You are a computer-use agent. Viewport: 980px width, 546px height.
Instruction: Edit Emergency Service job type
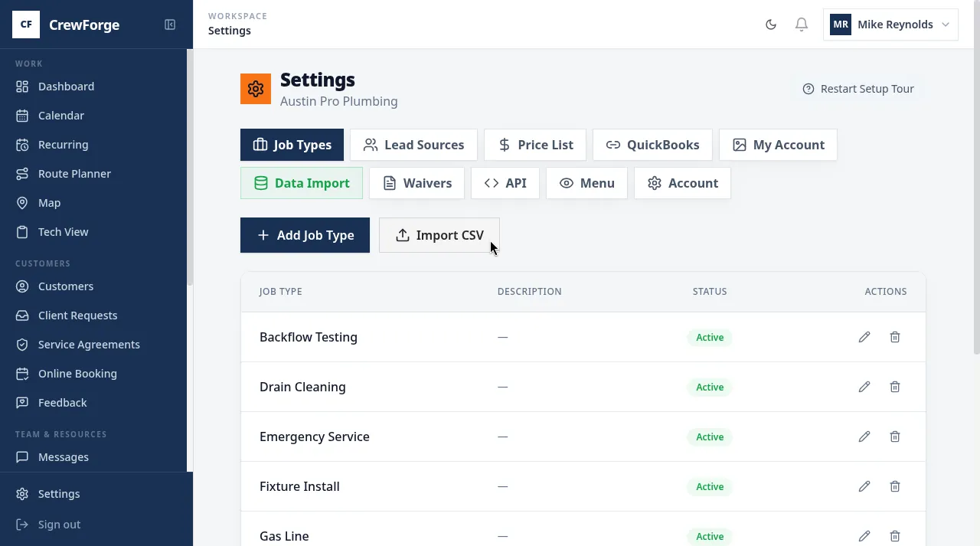(x=864, y=436)
